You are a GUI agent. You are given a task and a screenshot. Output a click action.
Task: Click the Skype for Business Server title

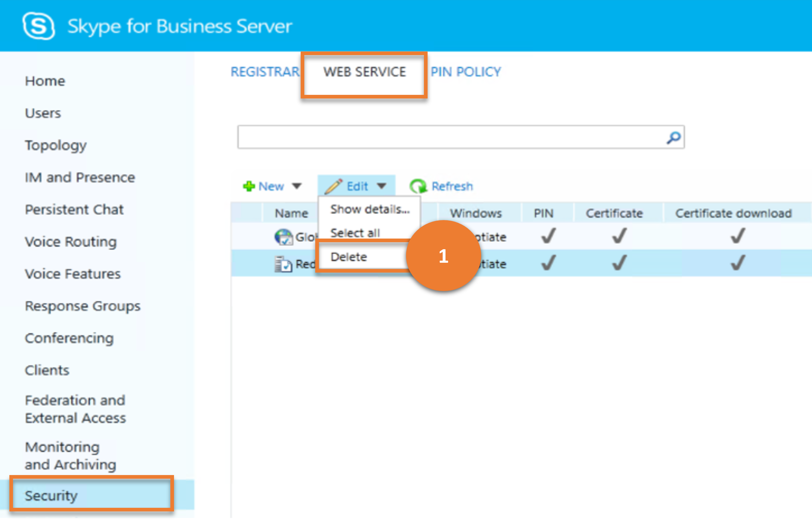(x=180, y=26)
